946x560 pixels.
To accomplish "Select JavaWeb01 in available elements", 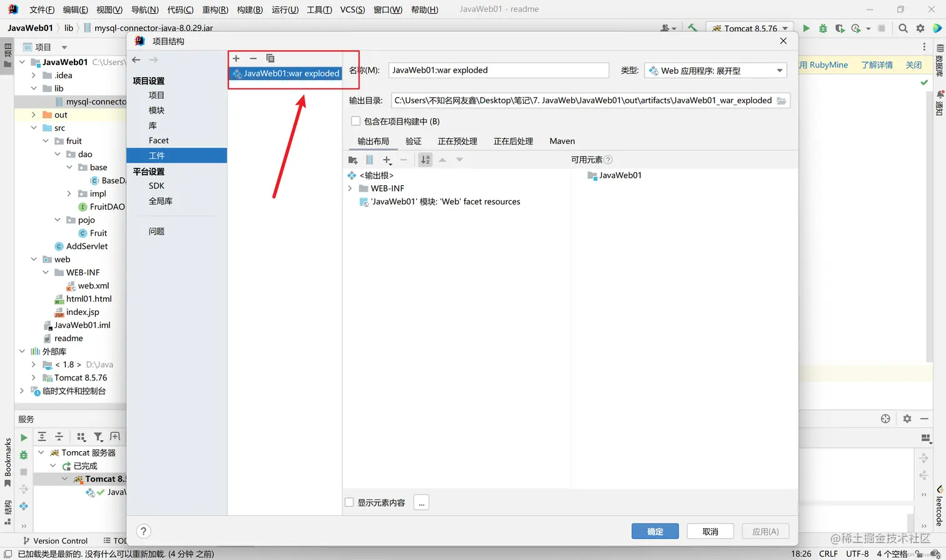I will coord(614,175).
